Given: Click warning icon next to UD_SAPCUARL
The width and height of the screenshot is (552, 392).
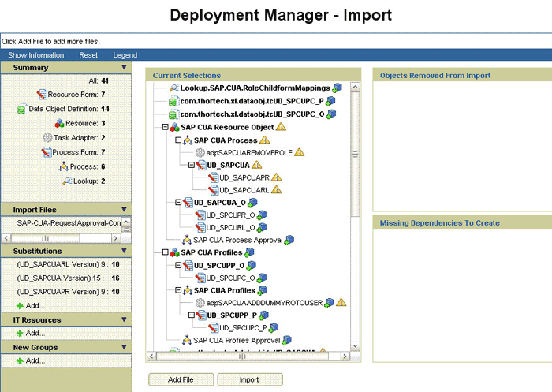Looking at the screenshot, I should pyautogui.click(x=276, y=190).
